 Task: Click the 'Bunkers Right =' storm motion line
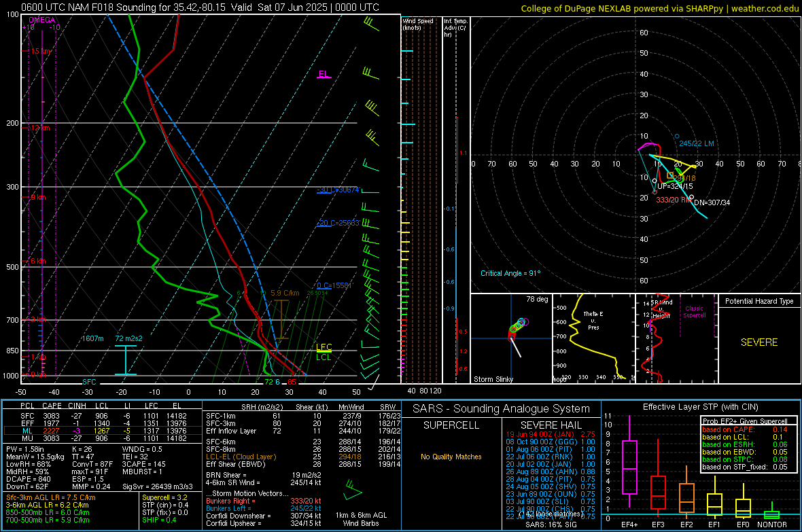pos(264,501)
